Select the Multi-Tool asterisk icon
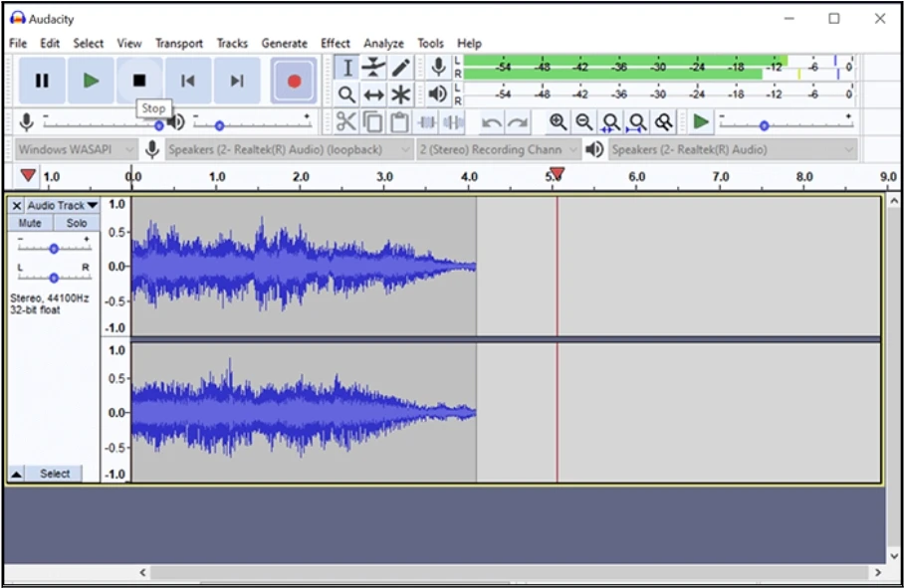 (400, 95)
